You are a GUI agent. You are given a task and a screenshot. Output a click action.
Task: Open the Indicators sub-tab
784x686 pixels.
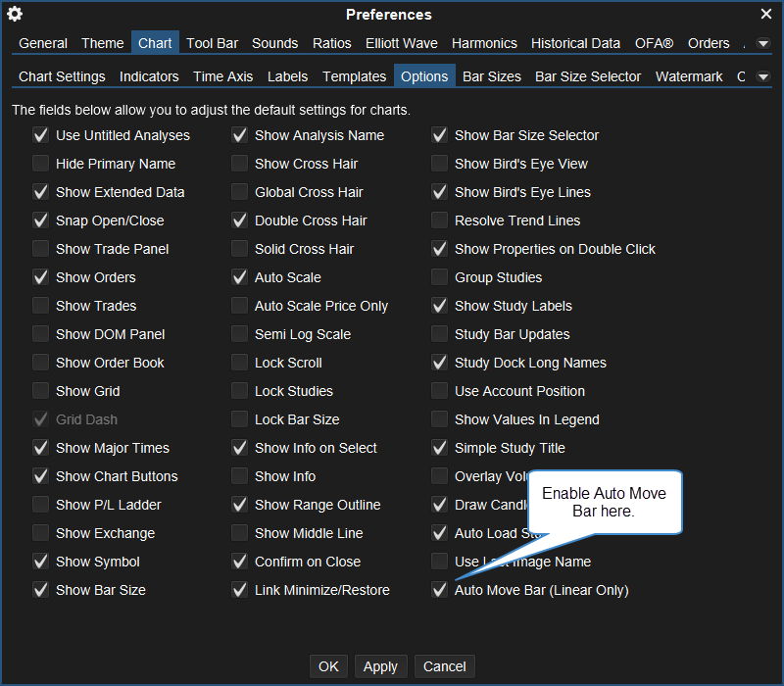149,76
